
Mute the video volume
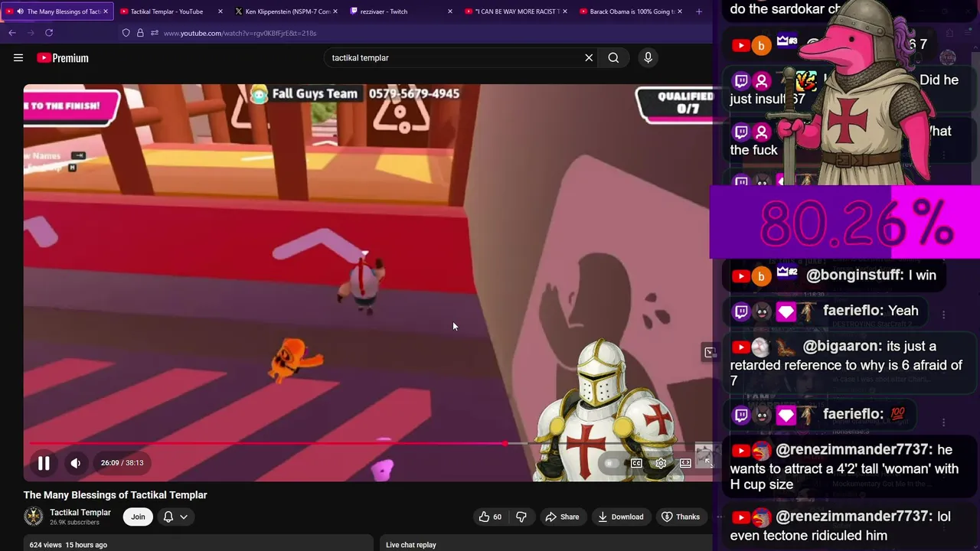coord(75,463)
